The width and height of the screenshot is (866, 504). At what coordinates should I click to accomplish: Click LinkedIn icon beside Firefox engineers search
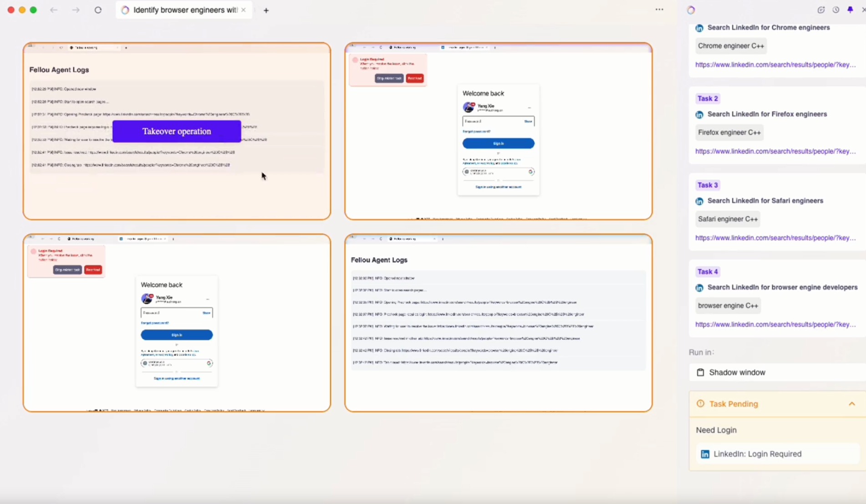coord(699,114)
